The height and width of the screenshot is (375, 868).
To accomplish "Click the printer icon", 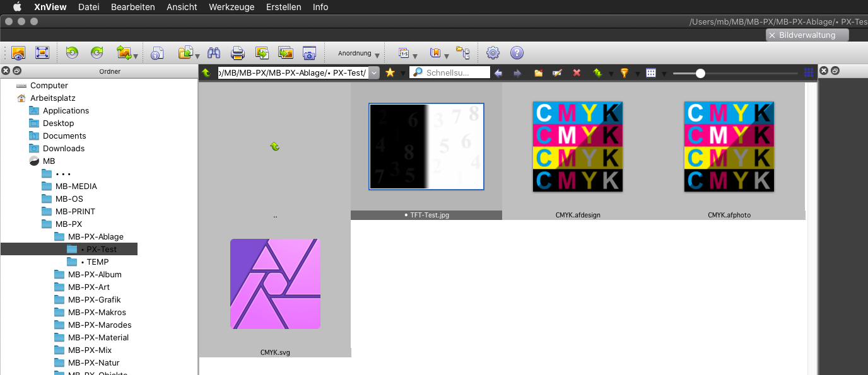I will [x=237, y=53].
